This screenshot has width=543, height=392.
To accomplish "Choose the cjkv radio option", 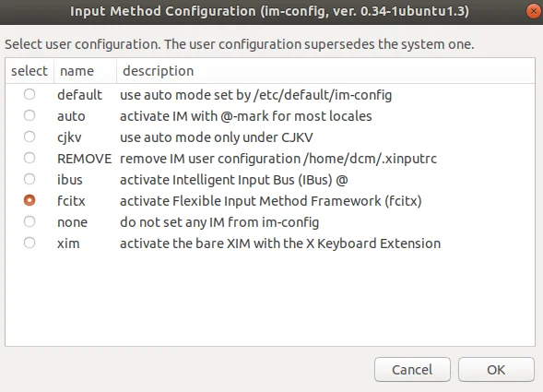I will pyautogui.click(x=30, y=137).
